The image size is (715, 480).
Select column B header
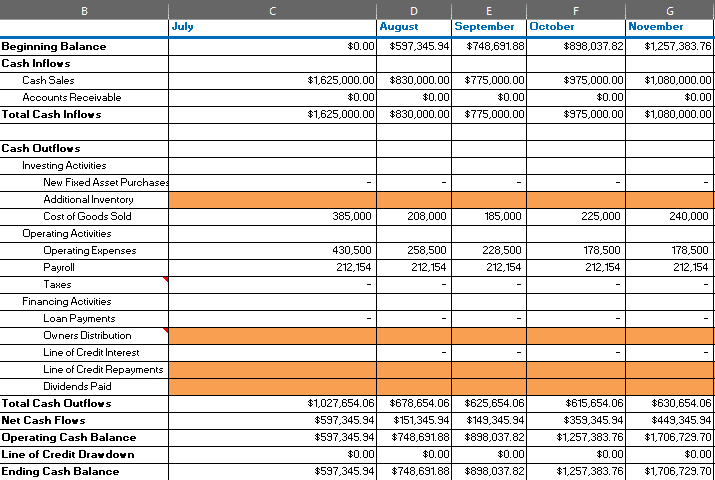coord(84,9)
